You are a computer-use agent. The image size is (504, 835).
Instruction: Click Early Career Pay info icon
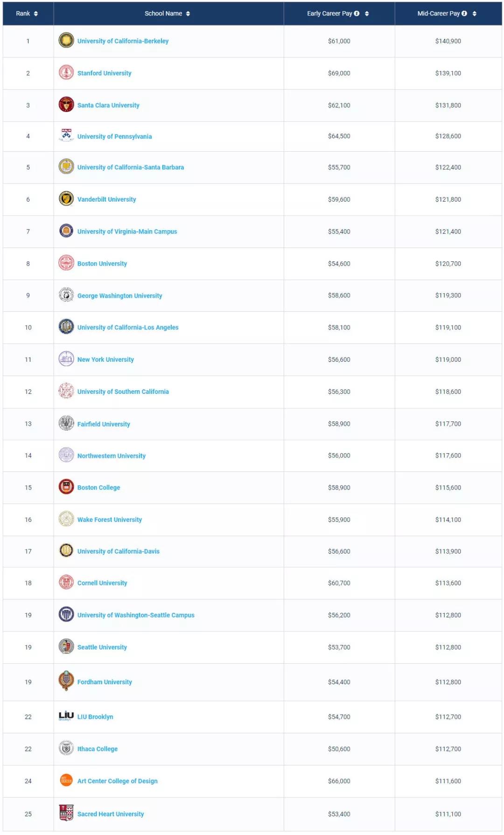tap(357, 14)
